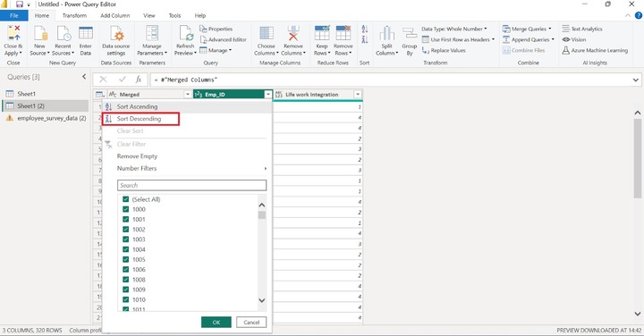Toggle the (Select All) checkbox
Screen dimensions: 644x336
[126, 199]
